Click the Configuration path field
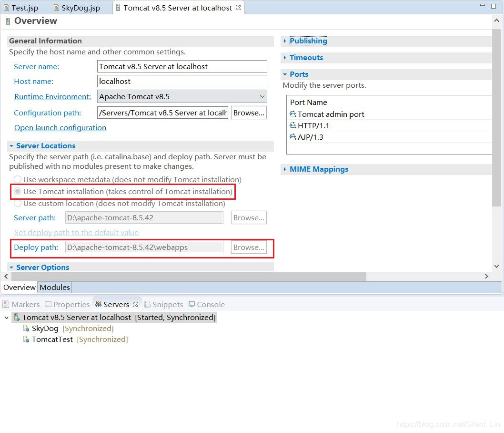The height and width of the screenshot is (433, 504). pyautogui.click(x=162, y=113)
